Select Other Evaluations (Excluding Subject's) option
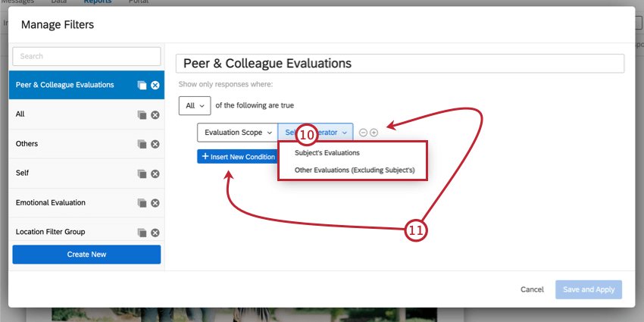The width and height of the screenshot is (644, 322). coord(355,170)
